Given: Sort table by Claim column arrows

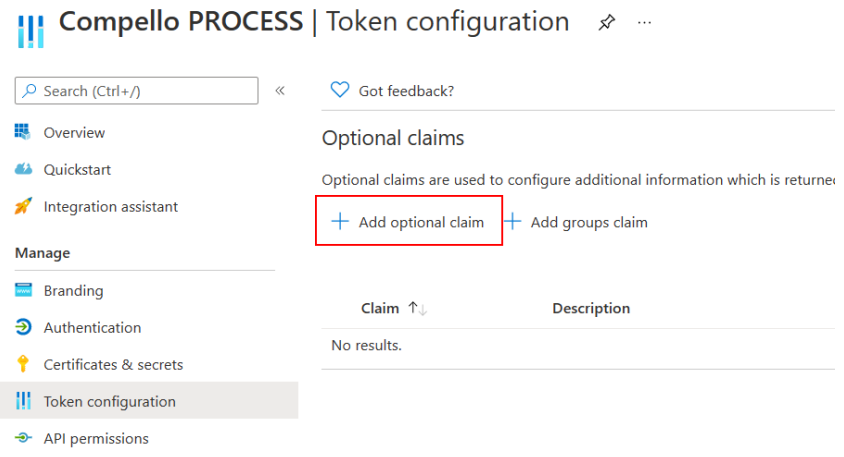Looking at the screenshot, I should [x=418, y=308].
